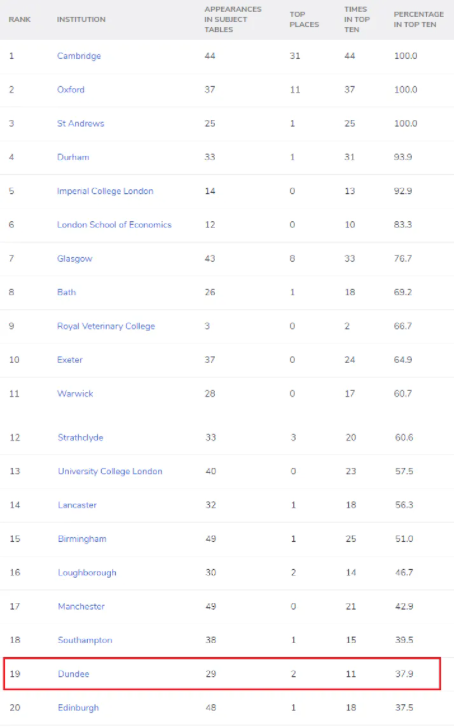Open the highlighted Dundee link

click(x=73, y=674)
